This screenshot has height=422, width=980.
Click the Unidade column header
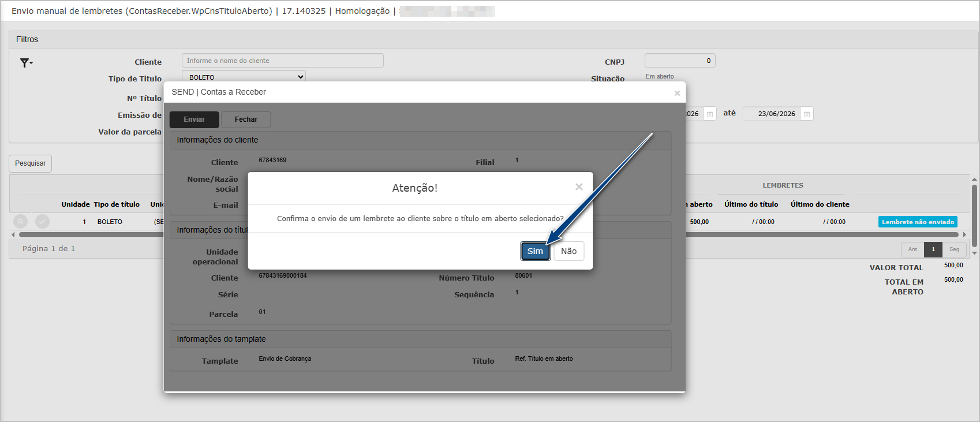(x=76, y=204)
